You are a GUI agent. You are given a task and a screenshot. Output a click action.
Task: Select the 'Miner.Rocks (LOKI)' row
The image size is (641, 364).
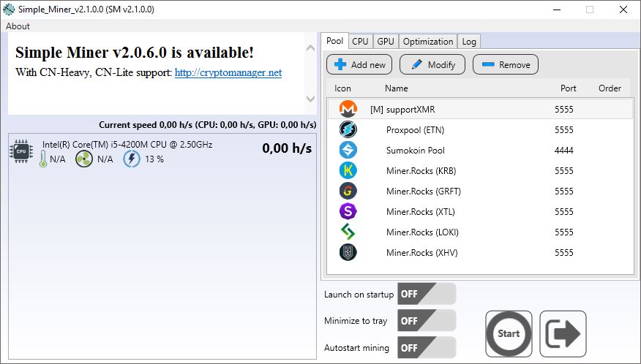(480, 232)
